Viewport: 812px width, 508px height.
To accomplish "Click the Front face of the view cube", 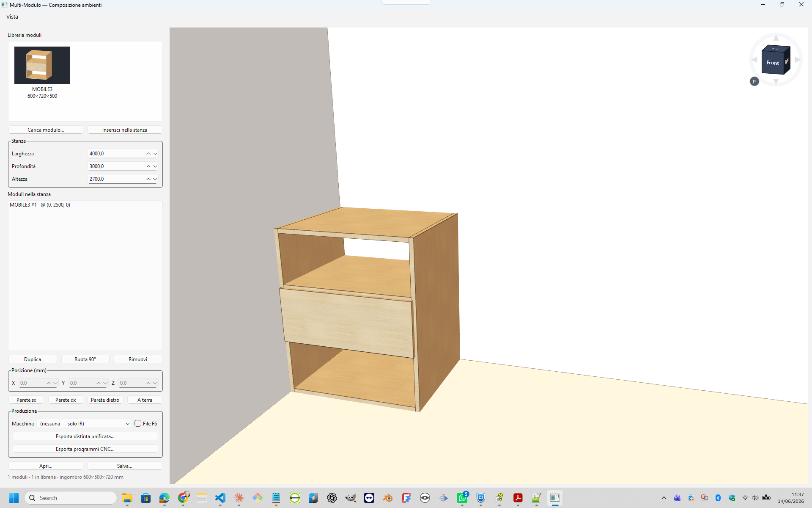I will pyautogui.click(x=772, y=63).
